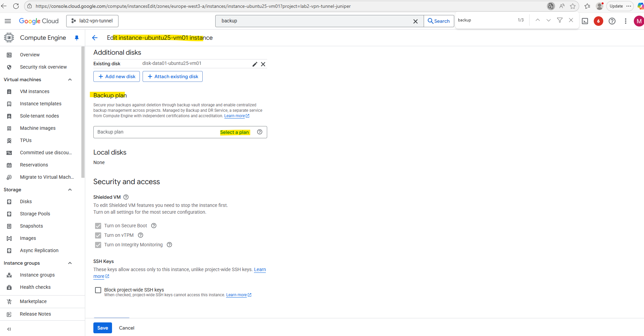The height and width of the screenshot is (336, 644).
Task: Open Backup plan Learn more link
Action: (x=237, y=116)
